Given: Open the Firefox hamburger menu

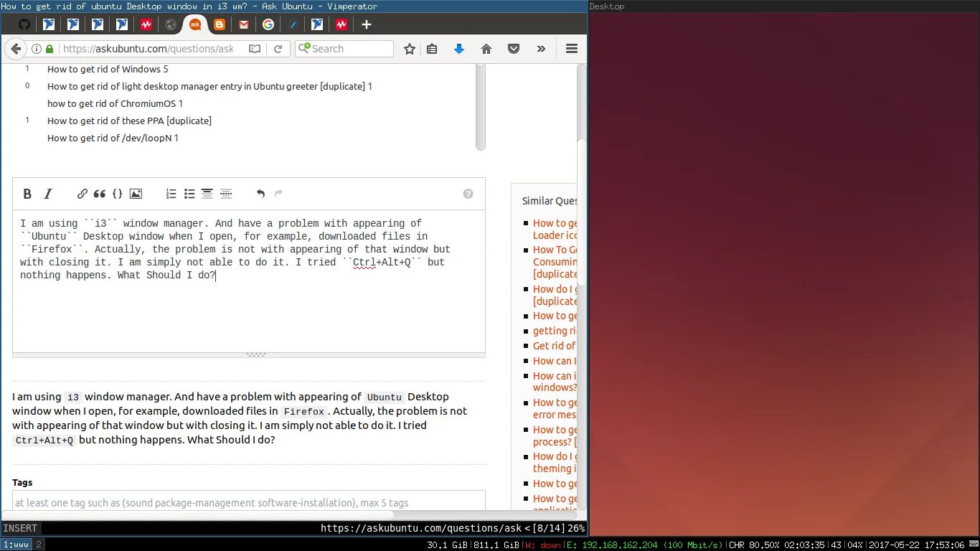Looking at the screenshot, I should coord(572,49).
